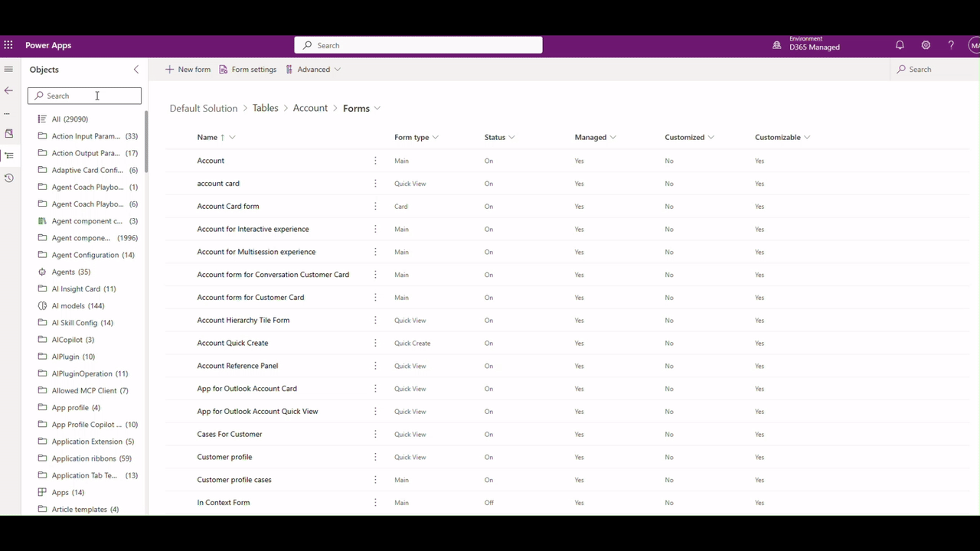
Task: Open the history icon in left rail
Action: point(8,178)
